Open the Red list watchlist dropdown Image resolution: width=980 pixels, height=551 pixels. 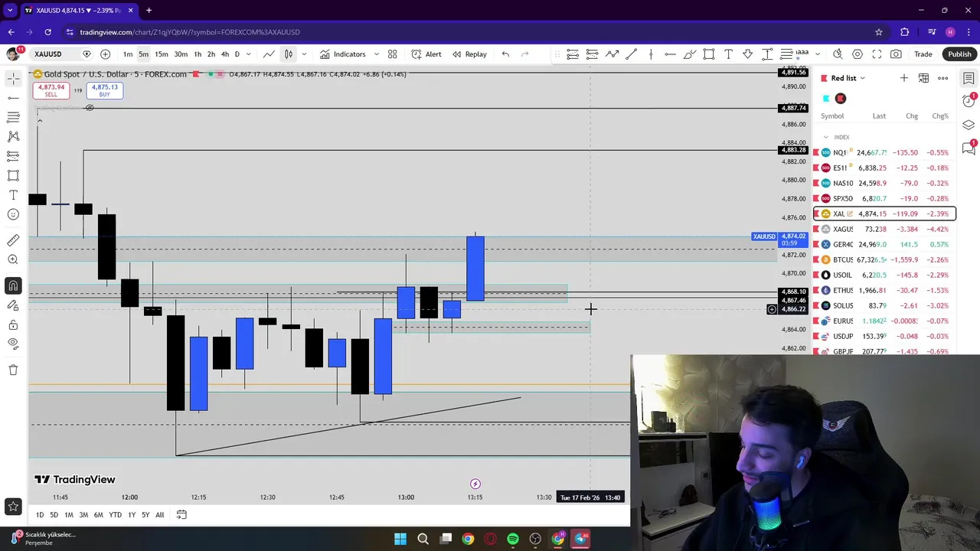pyautogui.click(x=848, y=78)
